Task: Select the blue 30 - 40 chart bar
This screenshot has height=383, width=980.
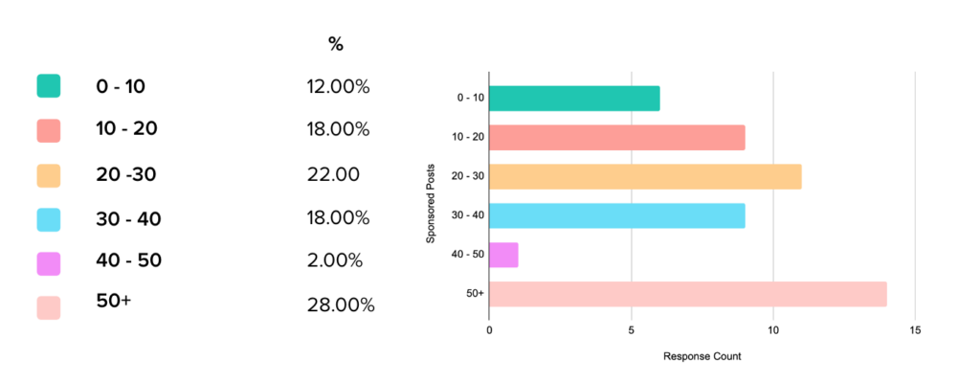Action: click(x=616, y=216)
